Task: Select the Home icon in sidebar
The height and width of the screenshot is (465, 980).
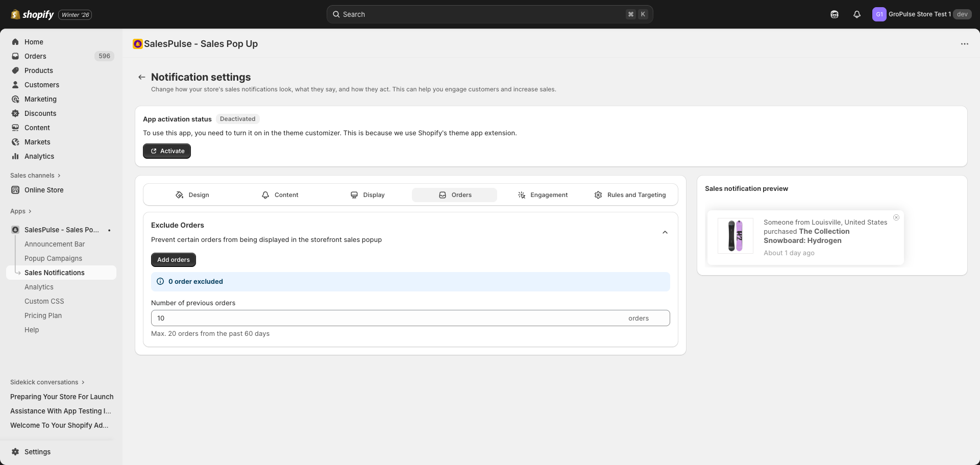Action: (15, 42)
